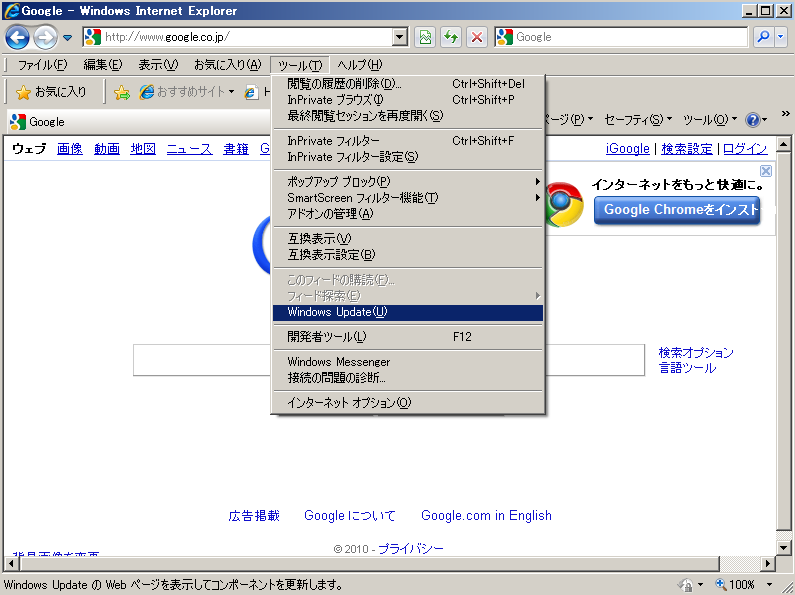This screenshot has width=795, height=595.
Task: Select 閲覧の履歴の削除(D) menu entry
Action: click(x=408, y=84)
